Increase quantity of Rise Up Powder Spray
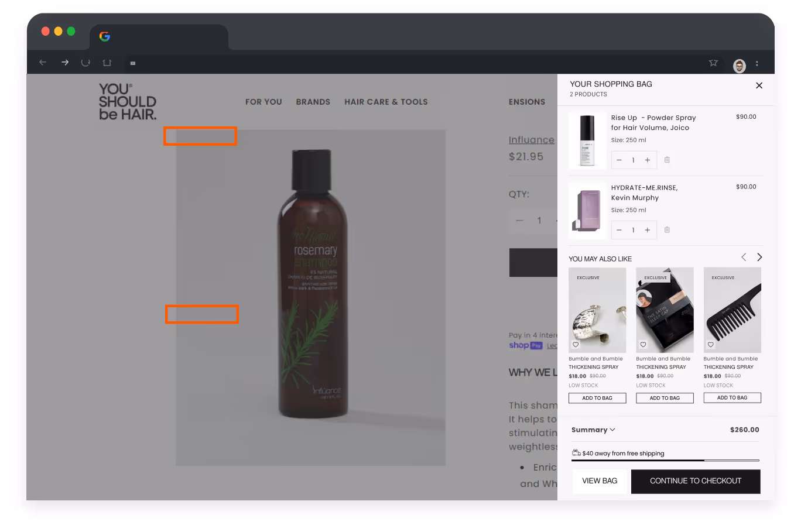 [x=648, y=160]
